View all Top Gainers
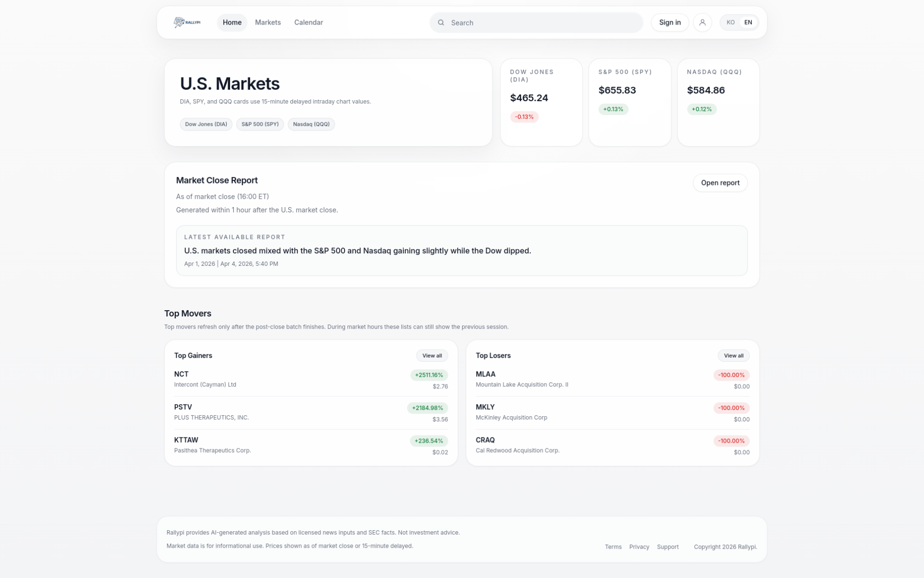The width and height of the screenshot is (924, 578). coord(432,355)
